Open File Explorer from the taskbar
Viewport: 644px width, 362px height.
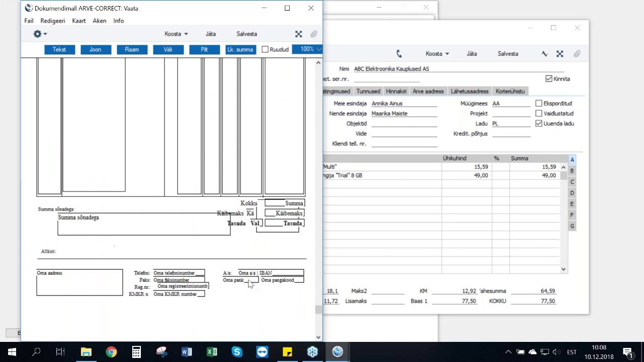(86, 352)
